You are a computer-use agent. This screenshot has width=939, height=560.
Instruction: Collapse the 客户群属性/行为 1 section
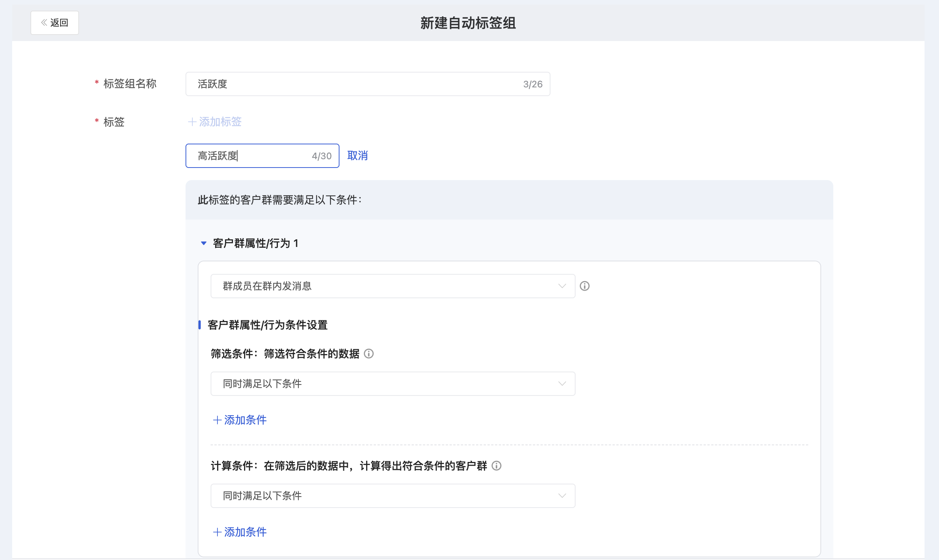tap(204, 243)
